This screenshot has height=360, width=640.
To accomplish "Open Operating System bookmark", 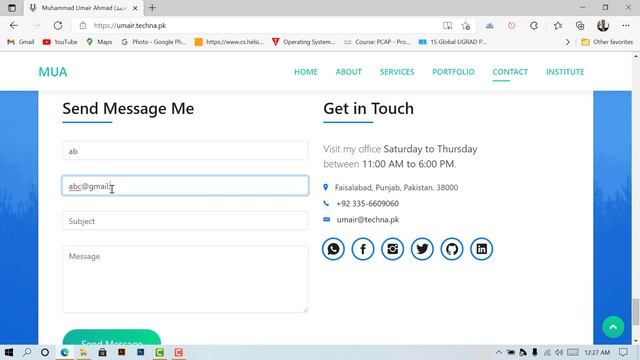I will point(303,42).
